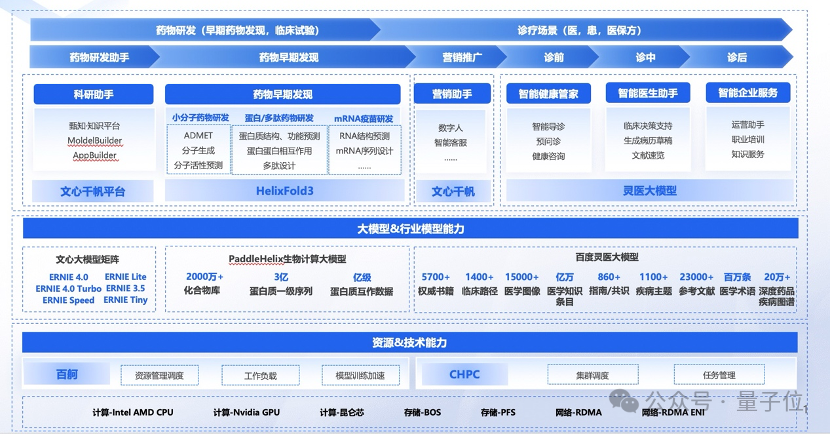
Task: Click the 运营助手 item
Action: pyautogui.click(x=748, y=124)
